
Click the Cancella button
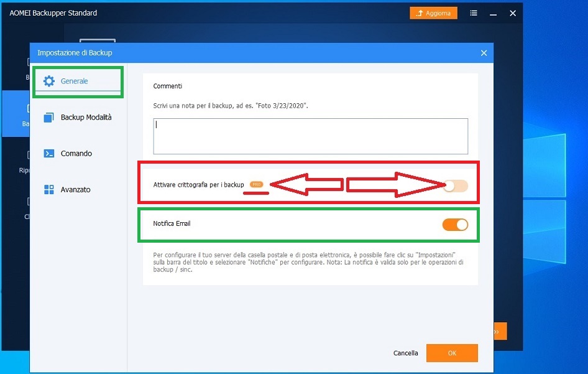pyautogui.click(x=405, y=353)
